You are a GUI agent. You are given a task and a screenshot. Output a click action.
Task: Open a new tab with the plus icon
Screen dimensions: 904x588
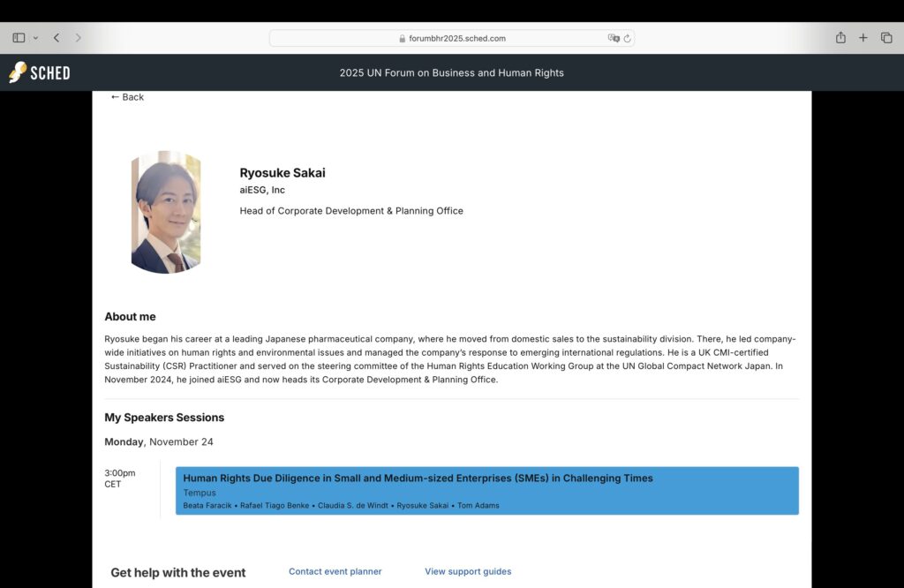(x=863, y=38)
